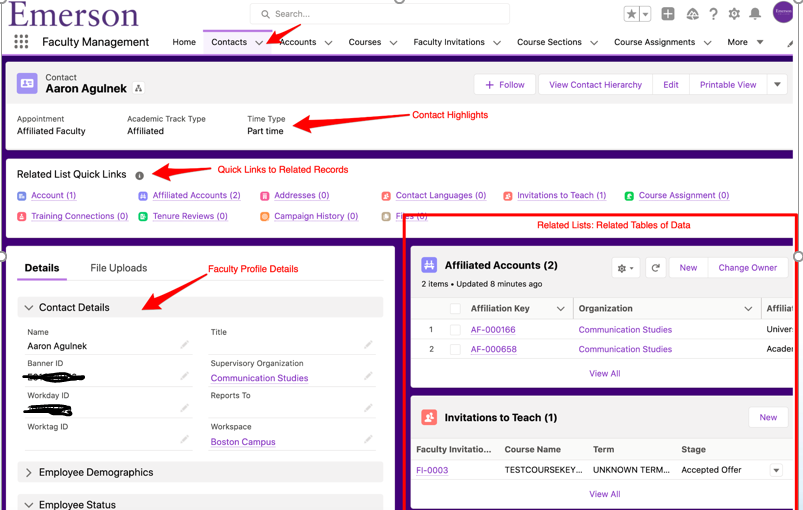
Task: Edit the Workspace pencil icon
Action: coord(368,439)
